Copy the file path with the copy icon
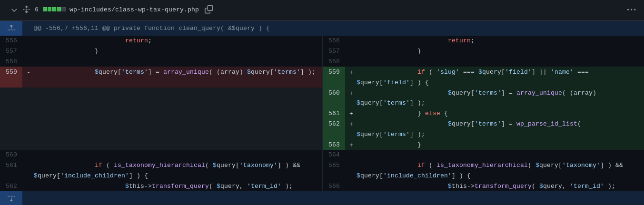644x205 pixels. pyautogui.click(x=208, y=10)
